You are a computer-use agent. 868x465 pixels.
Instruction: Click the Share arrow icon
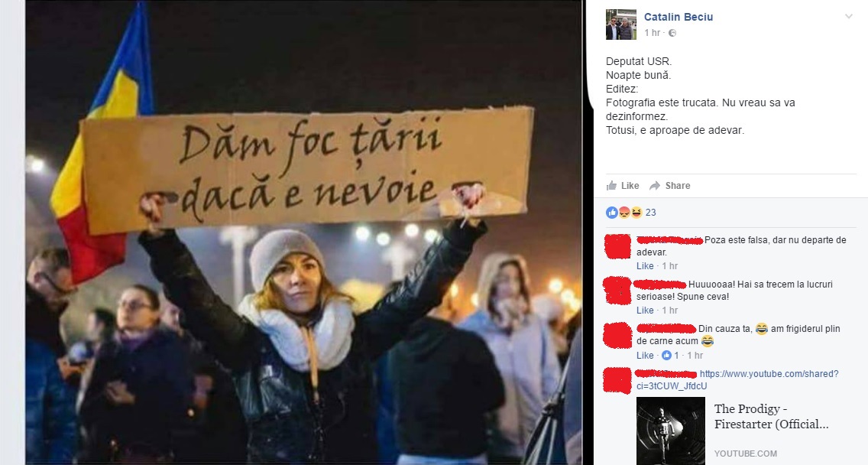[x=655, y=186]
